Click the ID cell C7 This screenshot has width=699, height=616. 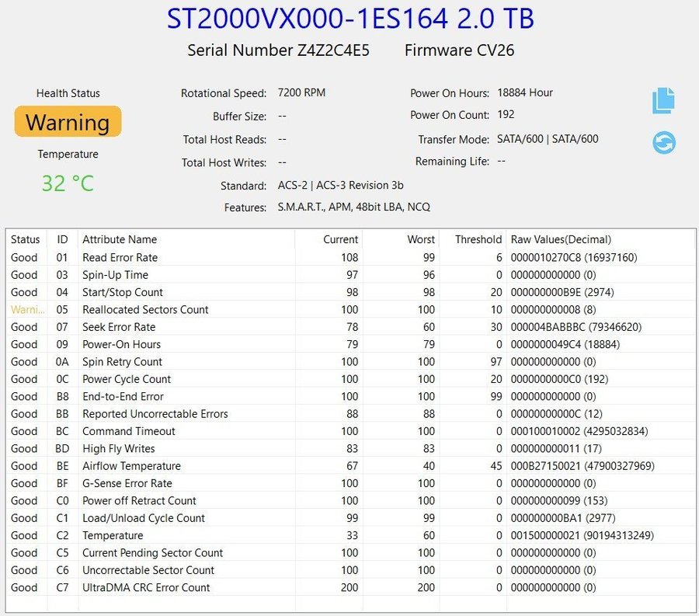click(x=62, y=587)
